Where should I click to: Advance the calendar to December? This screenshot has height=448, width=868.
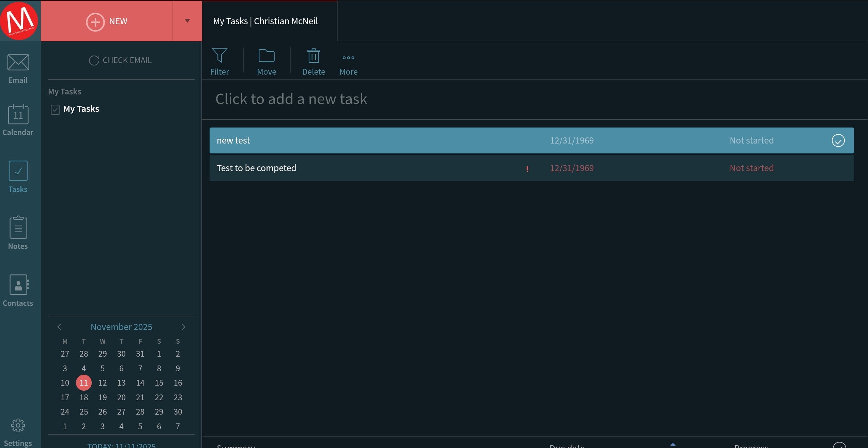point(184,327)
